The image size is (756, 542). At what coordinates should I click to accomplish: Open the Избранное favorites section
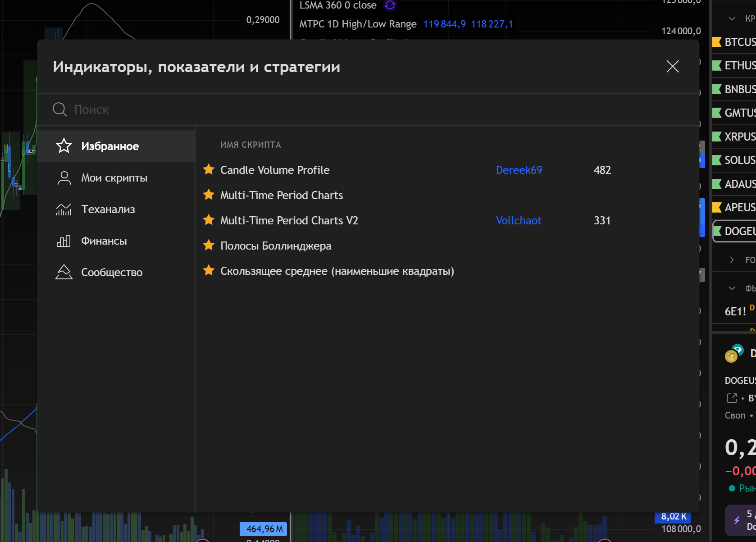tap(110, 146)
